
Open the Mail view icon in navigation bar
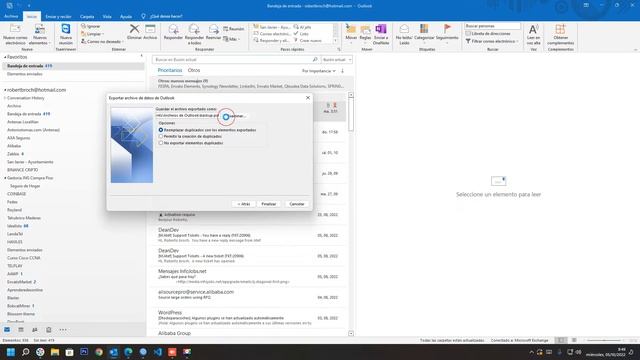tap(7, 330)
